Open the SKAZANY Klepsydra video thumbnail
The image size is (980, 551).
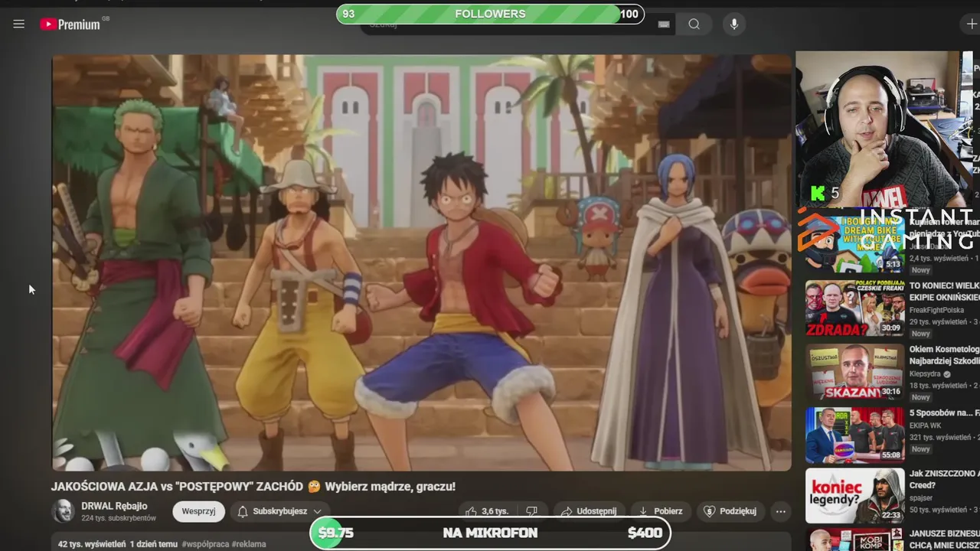pos(854,372)
